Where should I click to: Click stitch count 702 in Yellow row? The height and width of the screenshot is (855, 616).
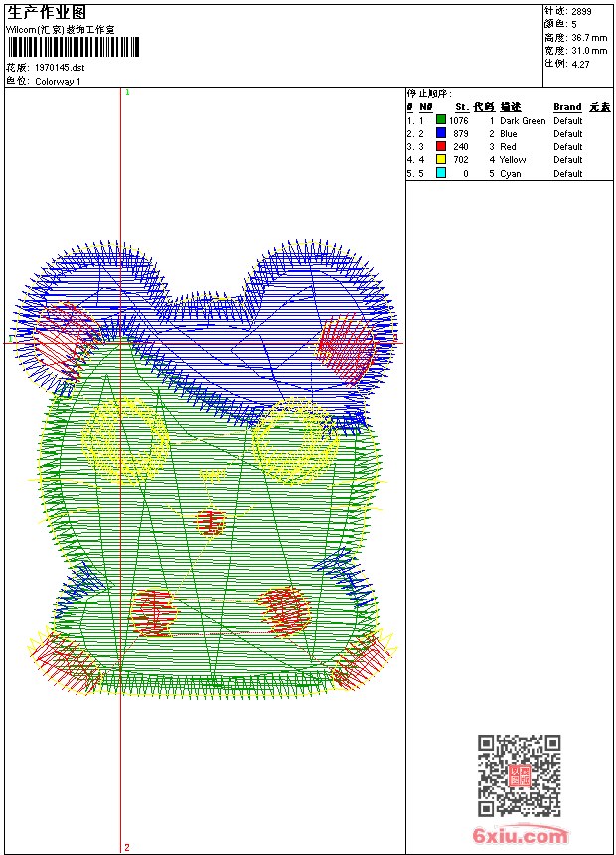(x=461, y=160)
